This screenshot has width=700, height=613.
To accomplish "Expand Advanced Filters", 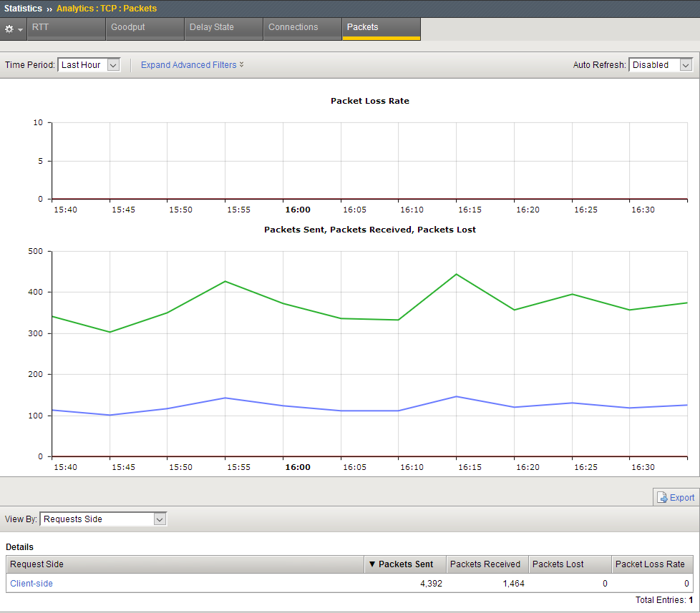I will [x=192, y=65].
